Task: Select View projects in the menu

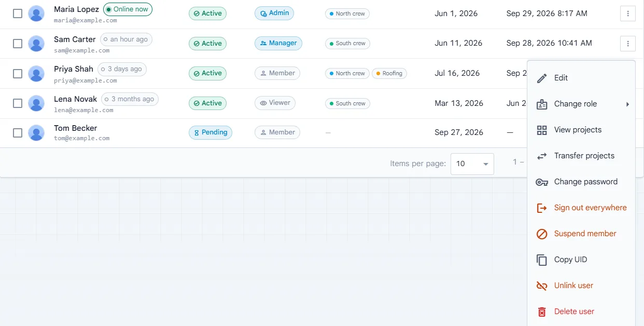Action: [581, 130]
